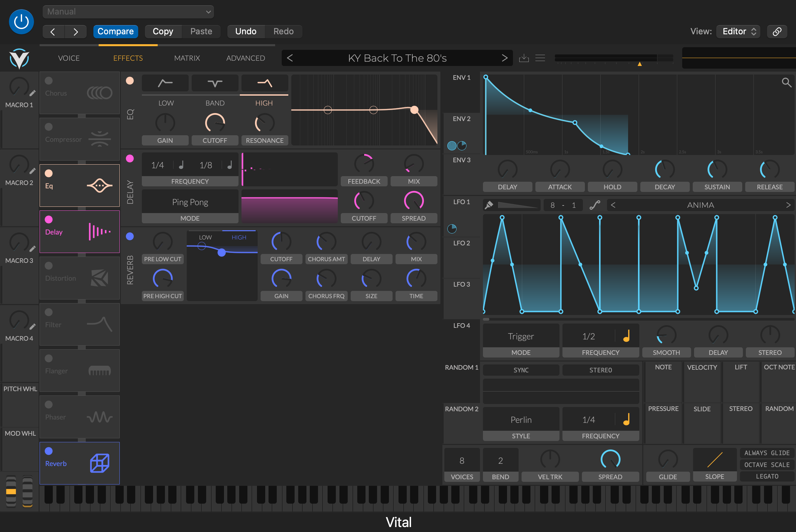This screenshot has height=532, width=796.
Task: Enable the Filter effect
Action: tap(49, 312)
